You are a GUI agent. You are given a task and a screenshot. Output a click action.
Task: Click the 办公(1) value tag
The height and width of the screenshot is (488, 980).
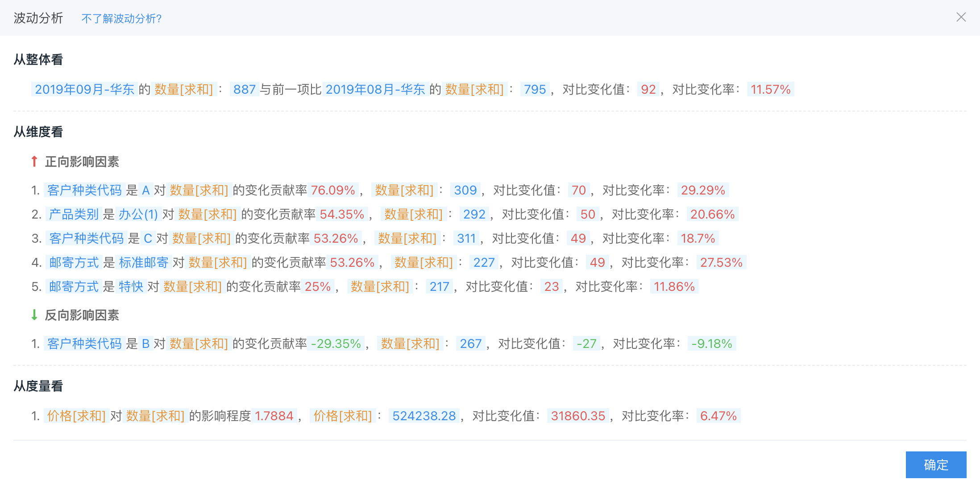tap(138, 215)
